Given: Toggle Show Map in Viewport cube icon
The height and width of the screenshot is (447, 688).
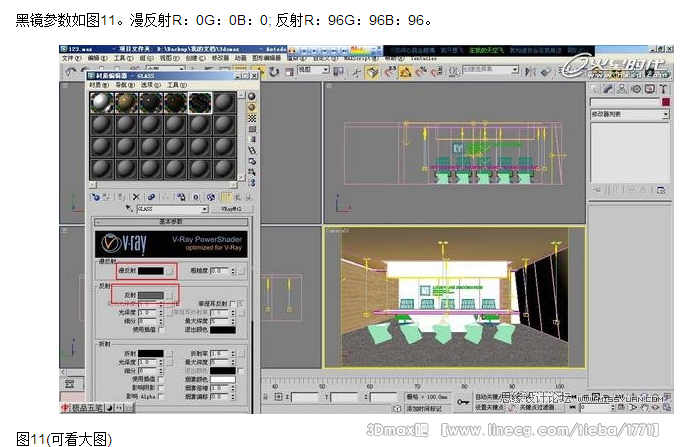Looking at the screenshot, I should tap(211, 197).
